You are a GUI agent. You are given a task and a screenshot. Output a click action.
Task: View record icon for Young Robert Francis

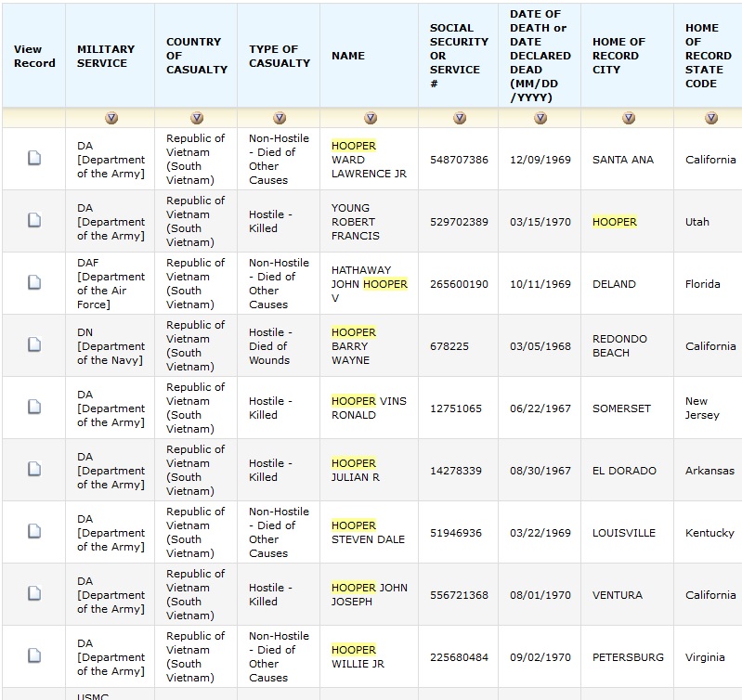point(34,221)
